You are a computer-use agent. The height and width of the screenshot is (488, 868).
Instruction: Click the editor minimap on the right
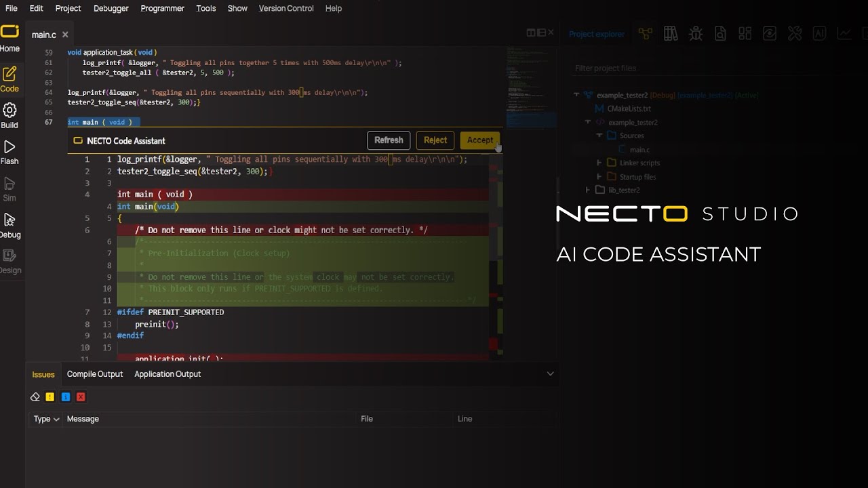(x=531, y=87)
